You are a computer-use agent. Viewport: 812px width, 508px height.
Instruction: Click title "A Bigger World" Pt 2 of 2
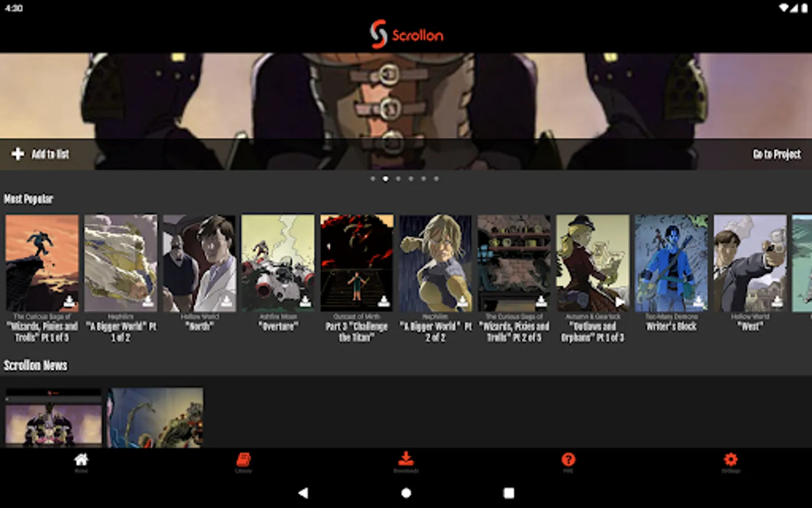pyautogui.click(x=435, y=332)
